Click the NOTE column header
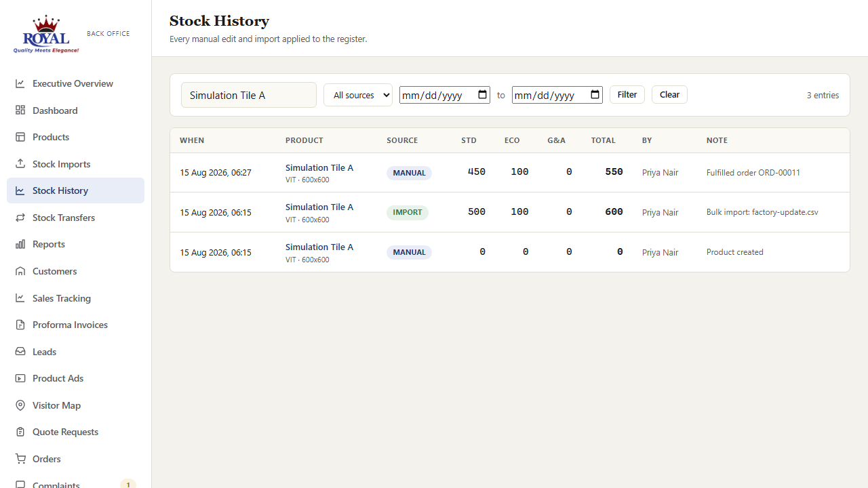868x488 pixels. (x=717, y=140)
